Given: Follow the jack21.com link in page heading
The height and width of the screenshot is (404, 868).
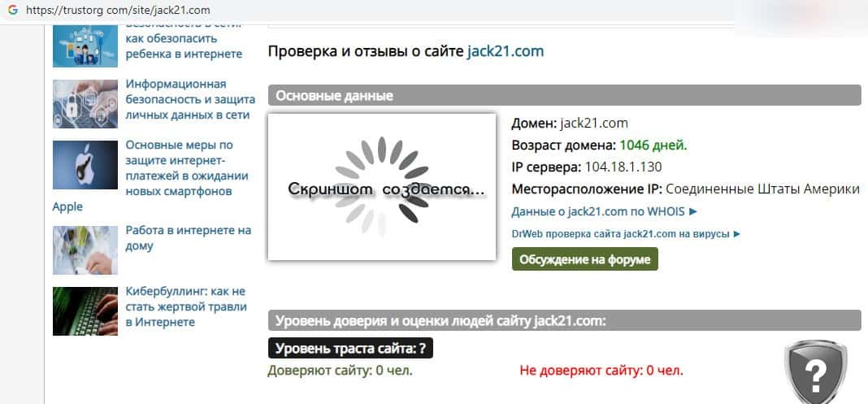Looking at the screenshot, I should tap(506, 51).
